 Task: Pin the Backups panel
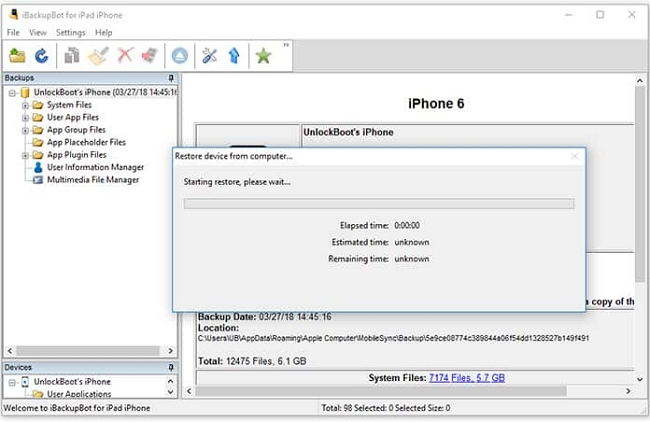(x=171, y=78)
